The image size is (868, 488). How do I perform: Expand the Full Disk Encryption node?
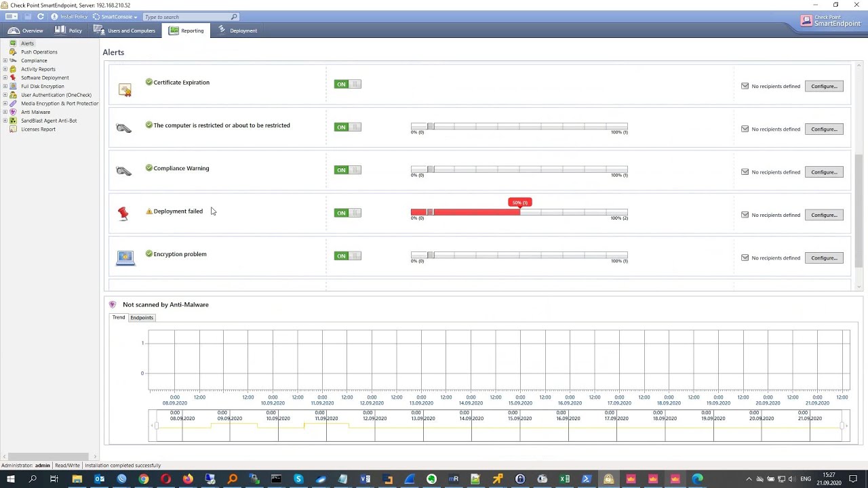tap(5, 86)
